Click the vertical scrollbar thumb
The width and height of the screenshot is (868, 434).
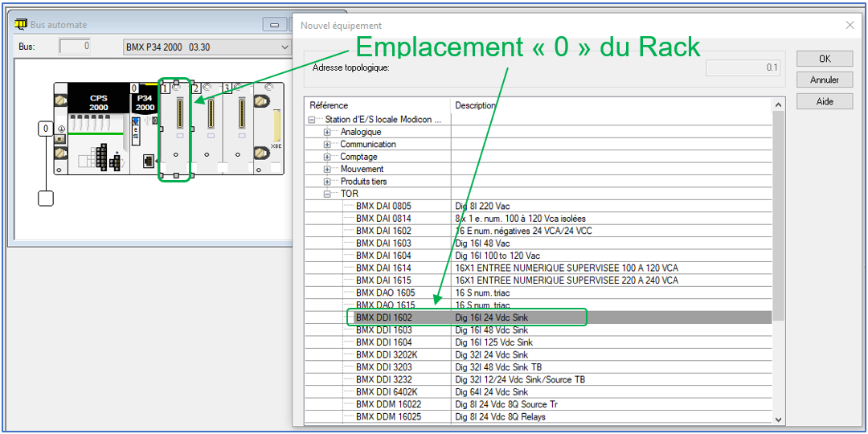(778, 216)
